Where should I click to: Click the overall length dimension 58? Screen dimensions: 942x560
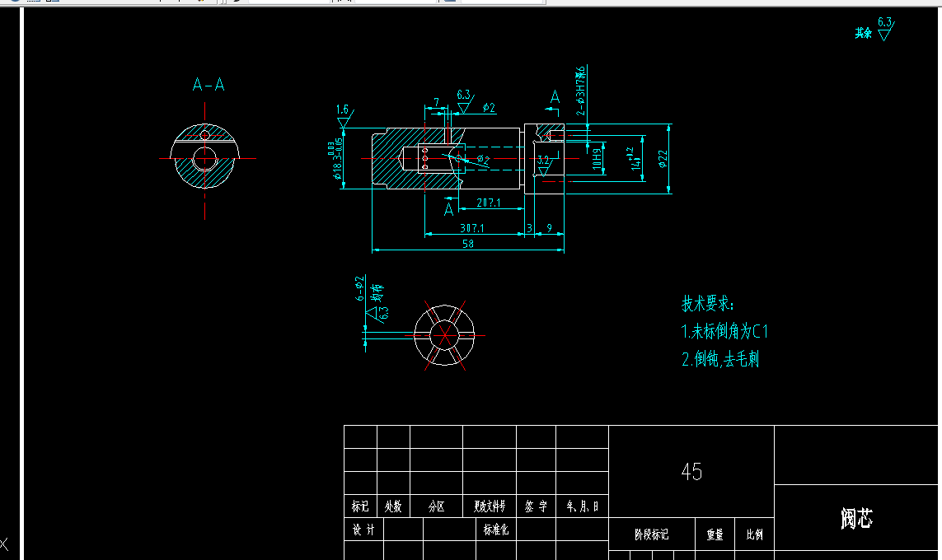466,243
